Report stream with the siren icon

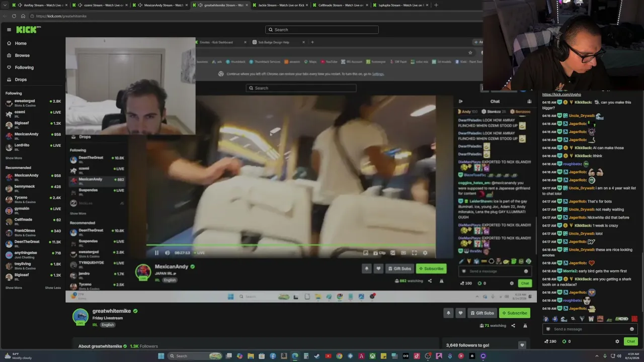pos(525,326)
